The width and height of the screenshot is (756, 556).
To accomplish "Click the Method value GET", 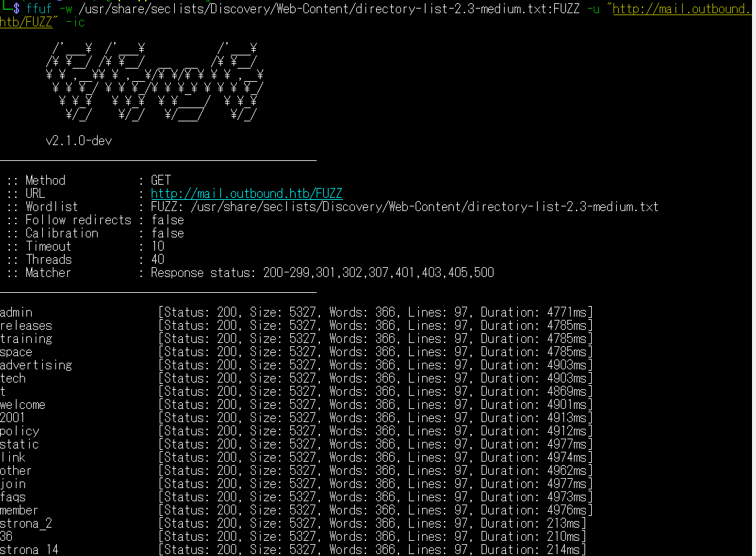I will click(x=161, y=181).
